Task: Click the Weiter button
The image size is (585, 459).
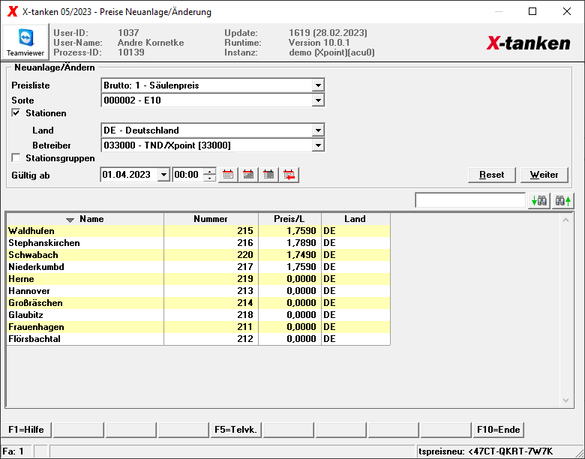Action: pyautogui.click(x=544, y=175)
